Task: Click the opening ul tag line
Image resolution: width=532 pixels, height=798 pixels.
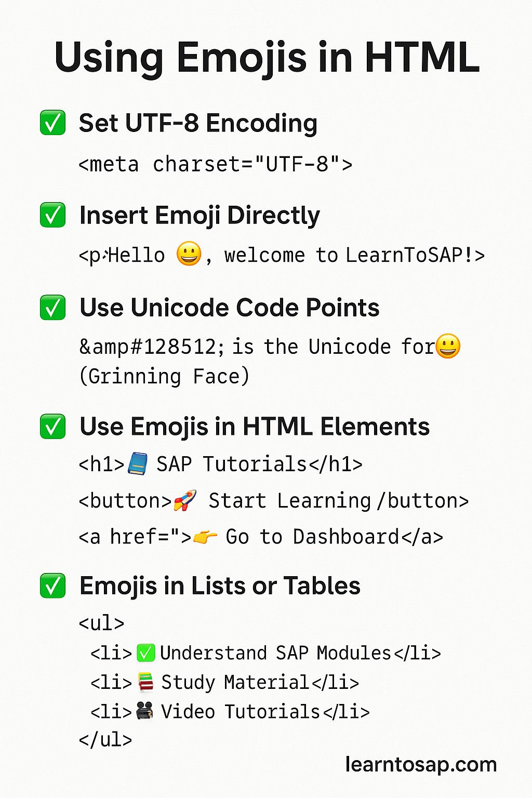Action: tap(101, 623)
